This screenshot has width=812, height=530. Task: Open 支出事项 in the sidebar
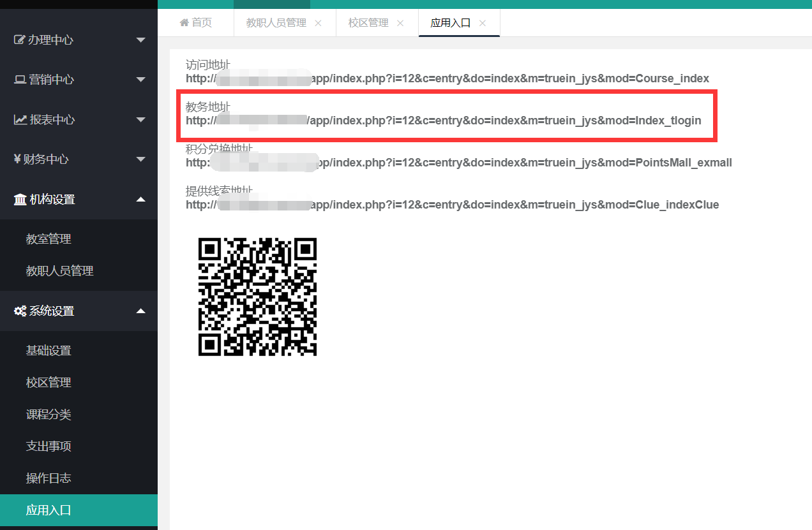coord(49,446)
